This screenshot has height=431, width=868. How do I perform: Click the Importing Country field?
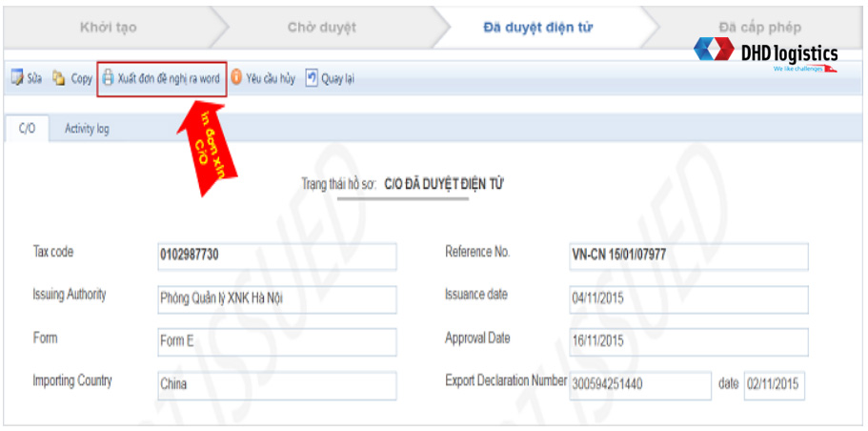click(x=276, y=385)
